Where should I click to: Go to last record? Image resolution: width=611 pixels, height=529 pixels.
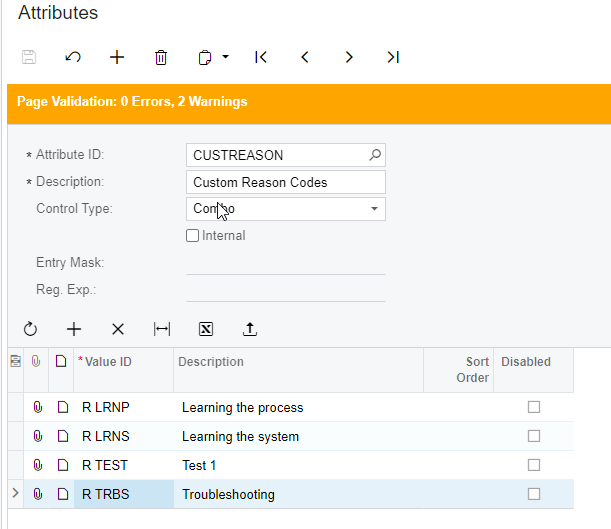pyautogui.click(x=393, y=57)
